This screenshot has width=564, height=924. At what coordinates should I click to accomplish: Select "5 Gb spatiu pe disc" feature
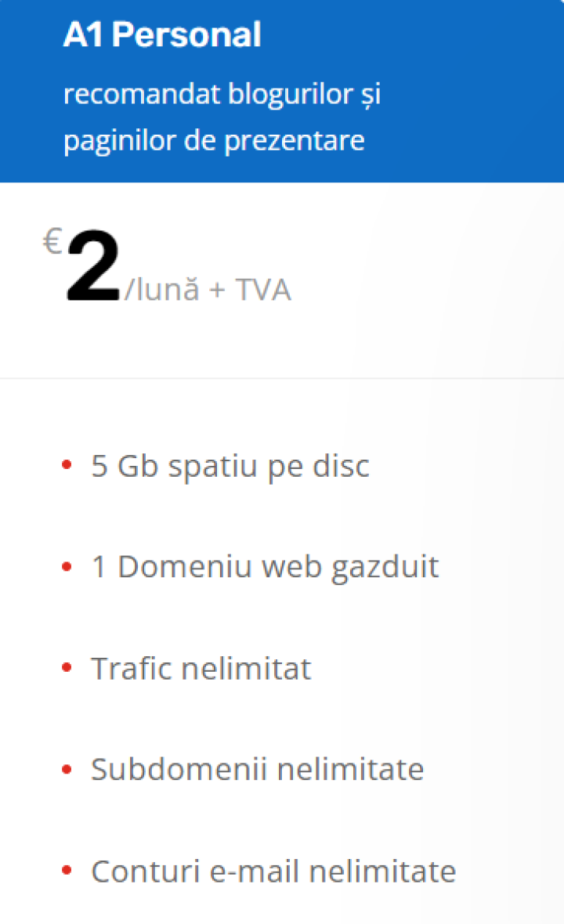[x=230, y=466]
